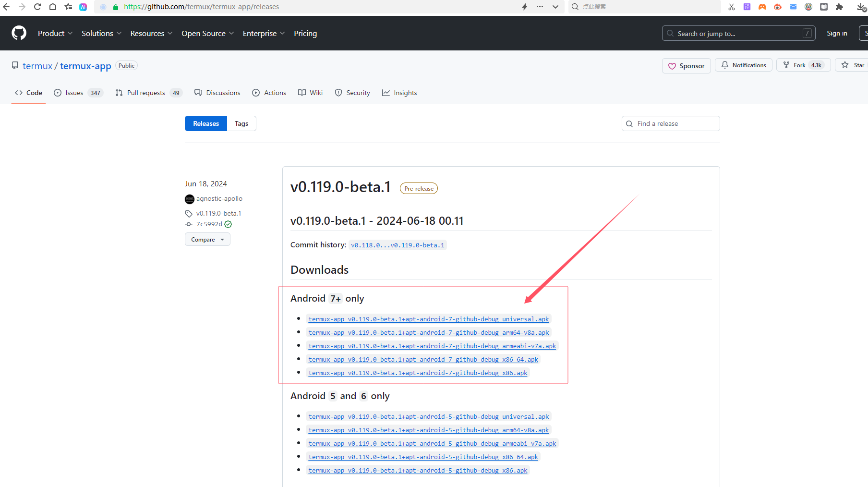868x487 pixels.
Task: Click Sign in link
Action: (837, 33)
